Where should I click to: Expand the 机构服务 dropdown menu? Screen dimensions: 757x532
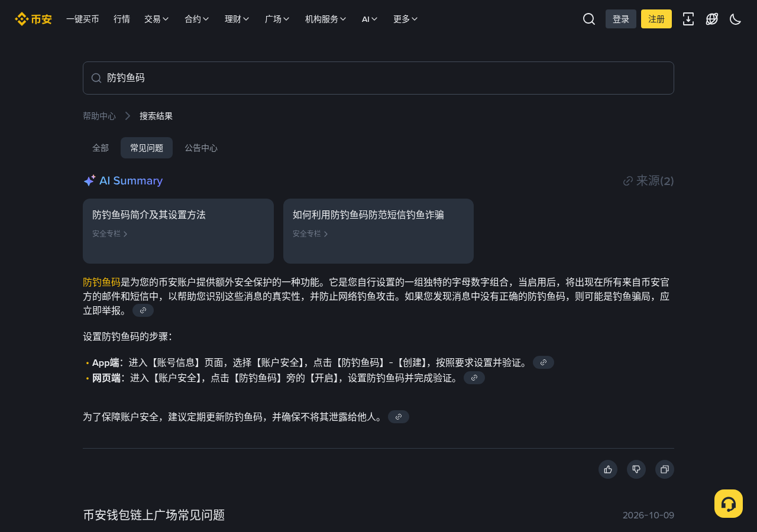tap(326, 19)
